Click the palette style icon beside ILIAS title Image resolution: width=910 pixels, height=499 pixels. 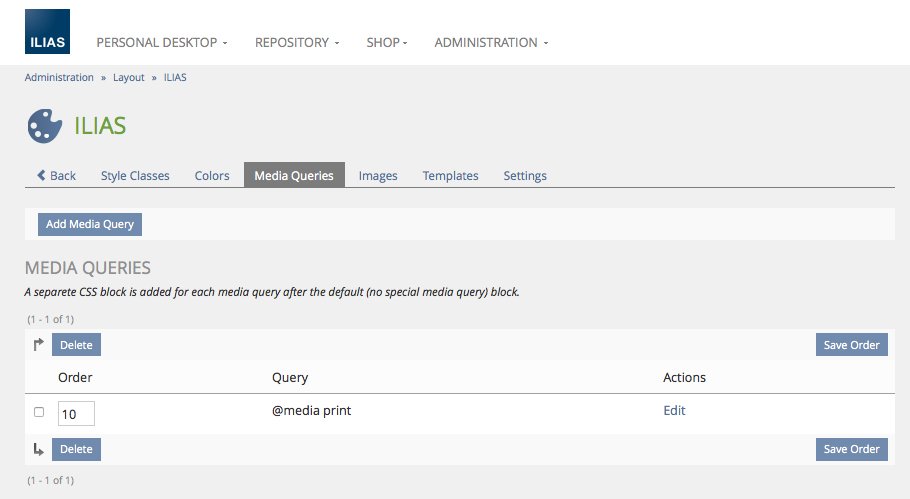tap(44, 126)
